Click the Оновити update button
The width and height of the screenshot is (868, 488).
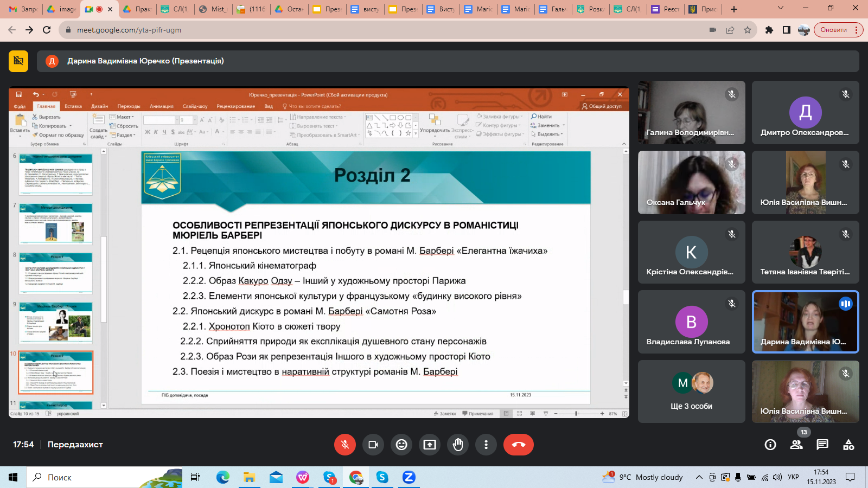click(x=834, y=30)
